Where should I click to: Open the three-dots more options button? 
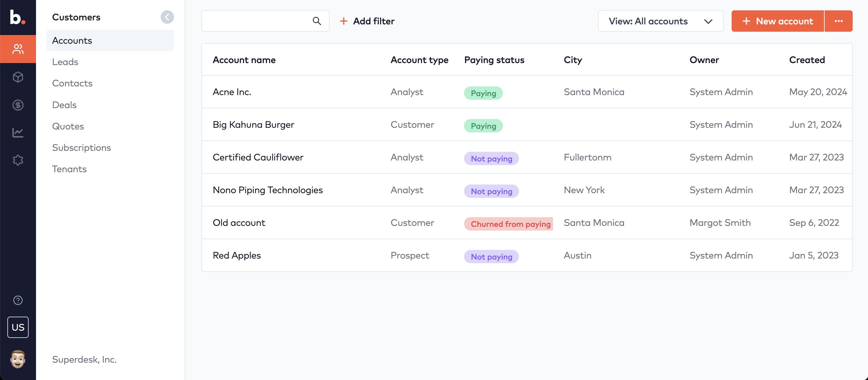point(838,21)
